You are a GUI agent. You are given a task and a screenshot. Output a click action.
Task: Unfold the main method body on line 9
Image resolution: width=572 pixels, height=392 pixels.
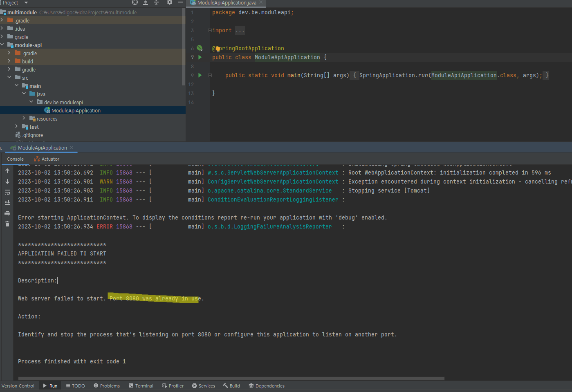210,75
